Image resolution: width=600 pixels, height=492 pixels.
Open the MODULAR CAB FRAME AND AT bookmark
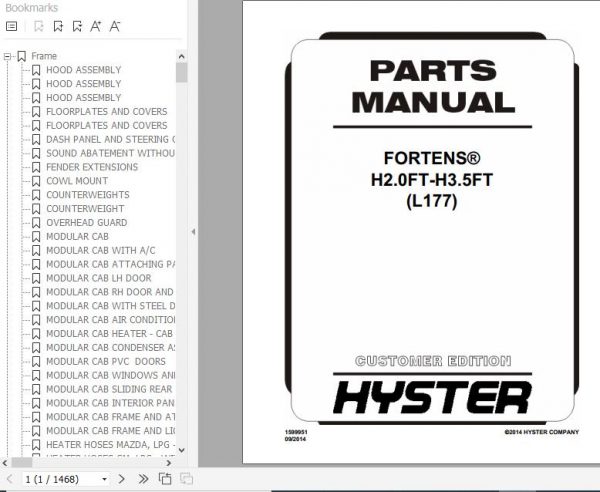click(x=110, y=417)
